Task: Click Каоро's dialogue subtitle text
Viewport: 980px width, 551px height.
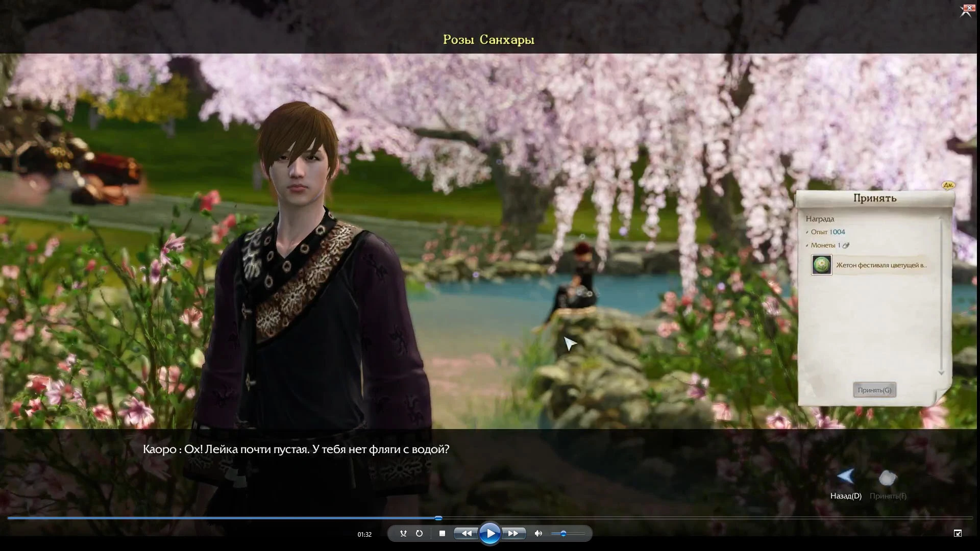Action: [x=296, y=449]
